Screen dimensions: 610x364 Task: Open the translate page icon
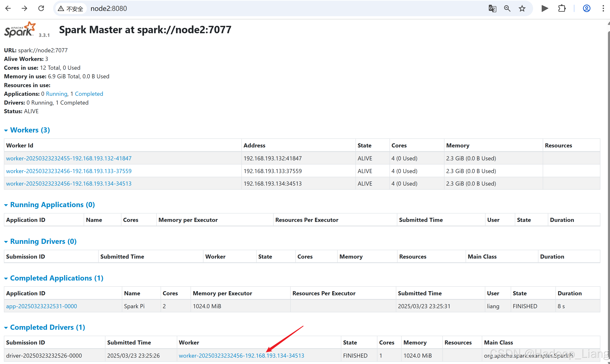point(492,9)
